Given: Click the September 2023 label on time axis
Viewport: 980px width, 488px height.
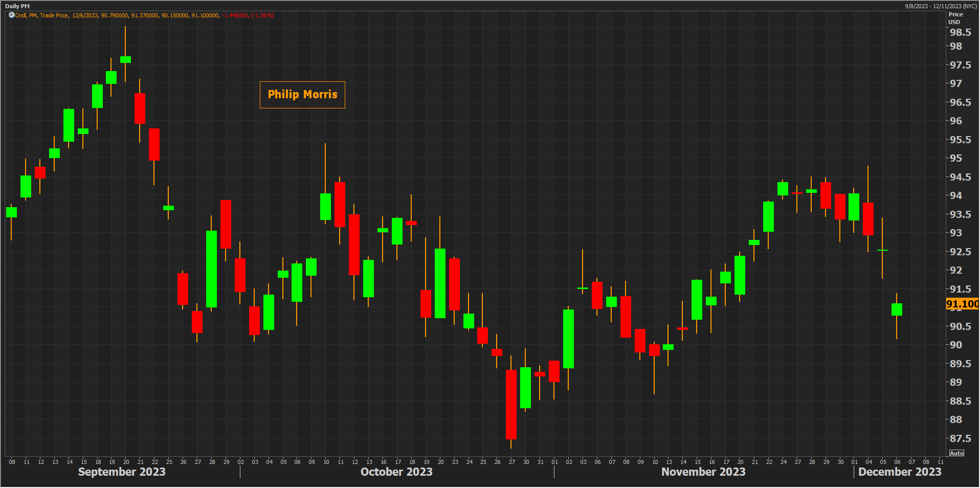Looking at the screenshot, I should click(122, 472).
